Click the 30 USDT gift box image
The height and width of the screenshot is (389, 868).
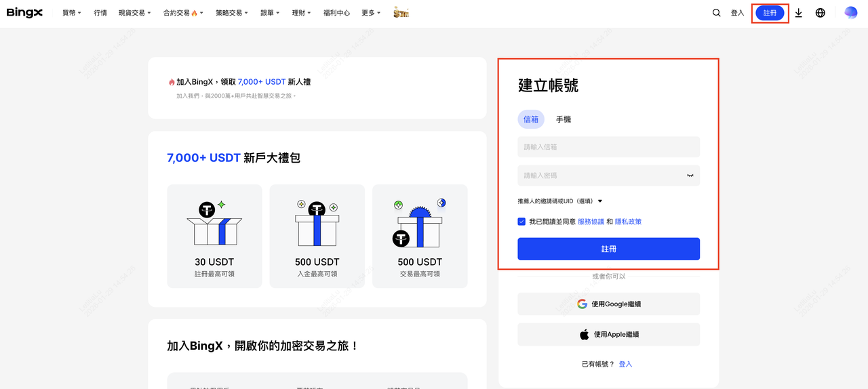point(214,223)
